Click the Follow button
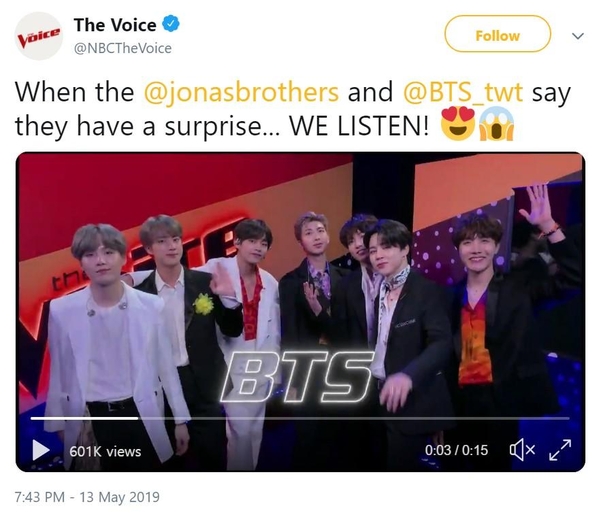Viewport: 601px width, 517px height. 498,34
